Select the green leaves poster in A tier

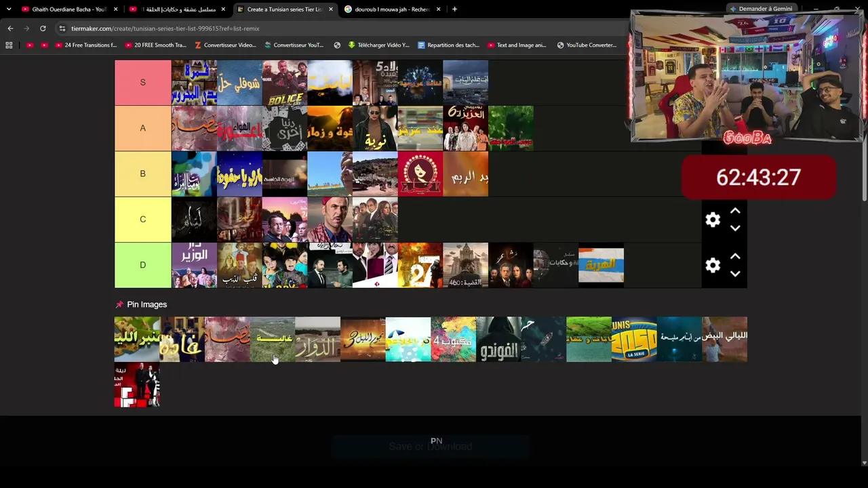coord(511,128)
